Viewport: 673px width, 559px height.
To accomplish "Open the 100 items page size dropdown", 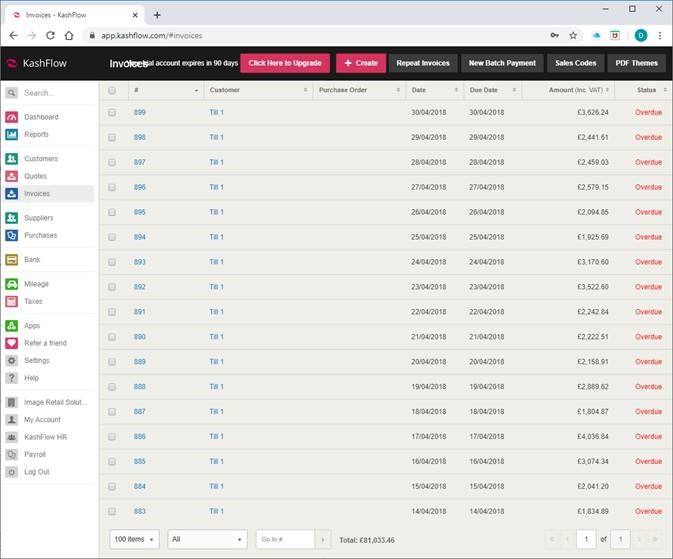I will 134,540.
